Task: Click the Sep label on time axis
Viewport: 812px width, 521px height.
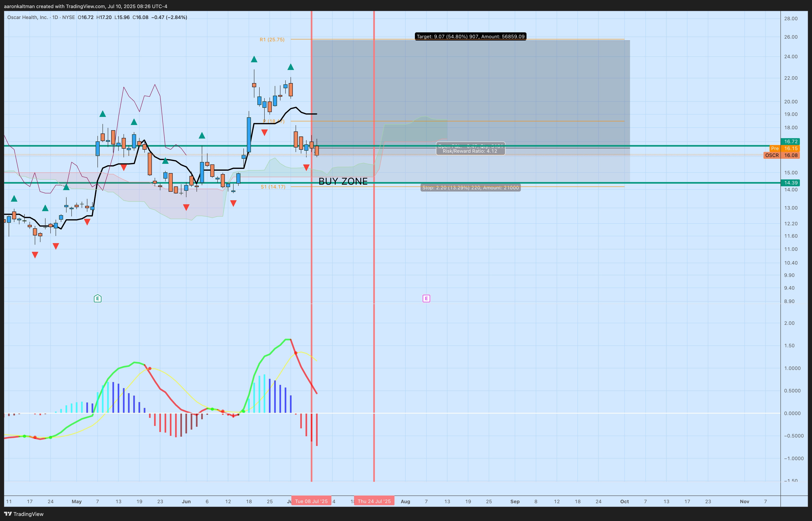Action: [515, 501]
